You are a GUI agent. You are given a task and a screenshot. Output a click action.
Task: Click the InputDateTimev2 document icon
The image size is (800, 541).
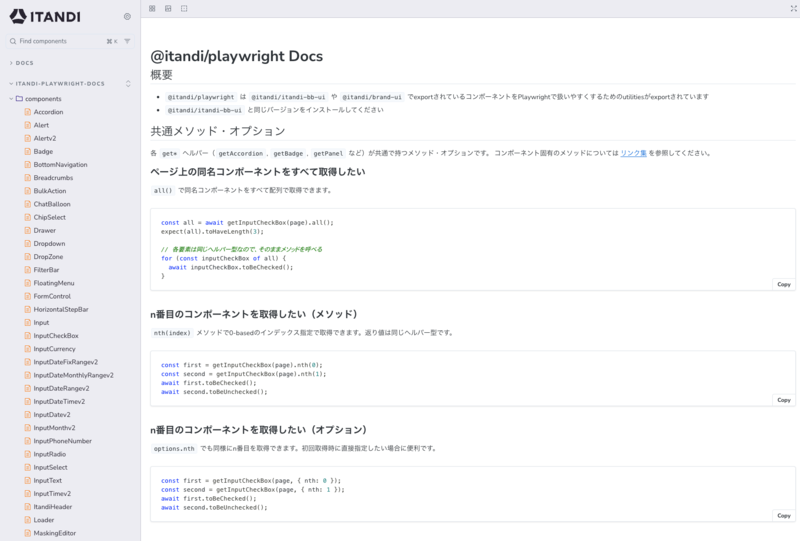tap(28, 402)
